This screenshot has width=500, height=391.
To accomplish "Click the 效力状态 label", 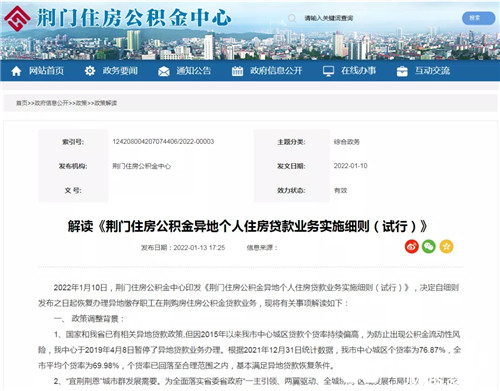I will (x=291, y=190).
